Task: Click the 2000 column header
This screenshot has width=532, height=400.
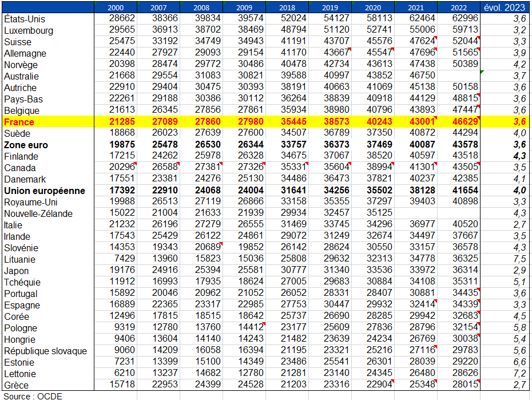Action: (x=116, y=7)
